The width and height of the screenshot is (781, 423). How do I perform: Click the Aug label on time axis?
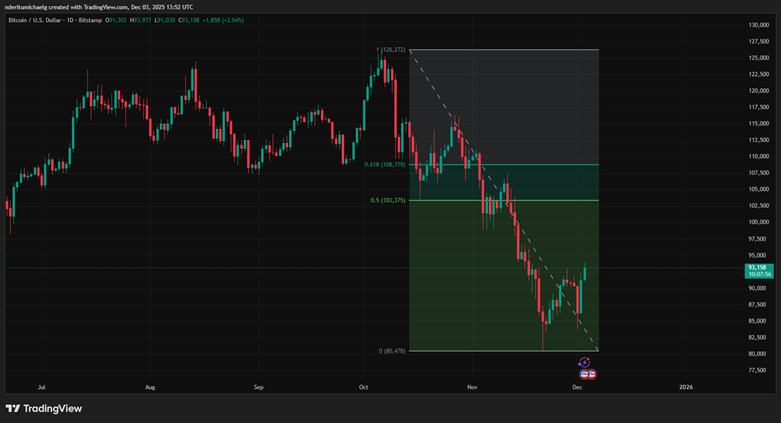coord(150,387)
